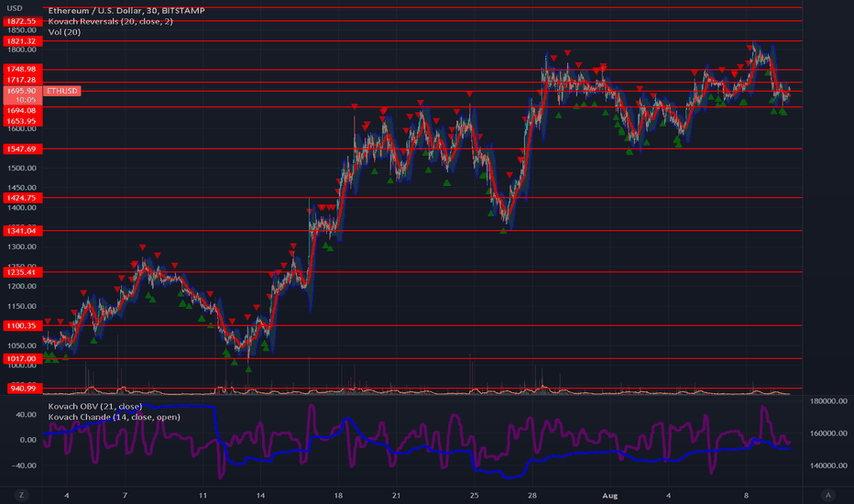The image size is (854, 504).
Task: Select the Kovach Chande indicator legend
Action: 114,417
